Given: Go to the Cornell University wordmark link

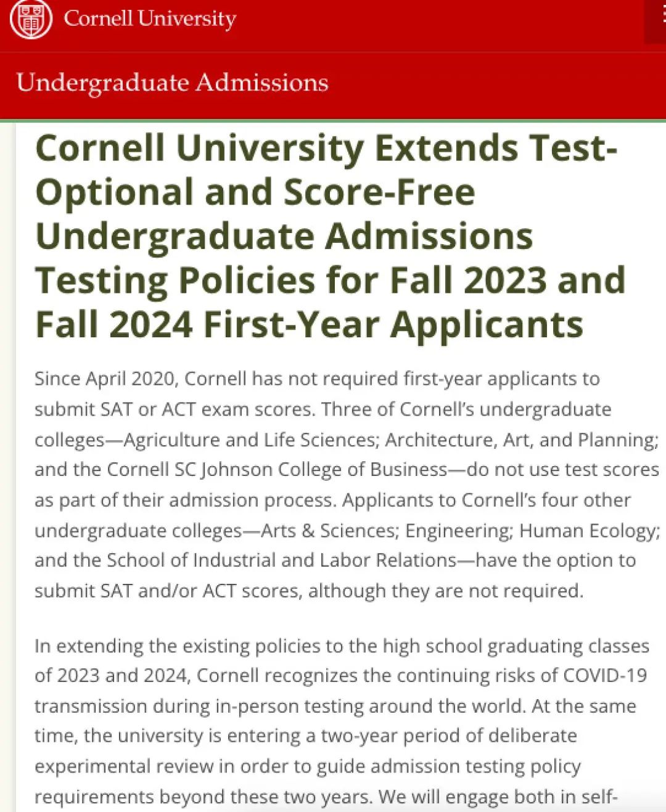Looking at the screenshot, I should pos(150,18).
